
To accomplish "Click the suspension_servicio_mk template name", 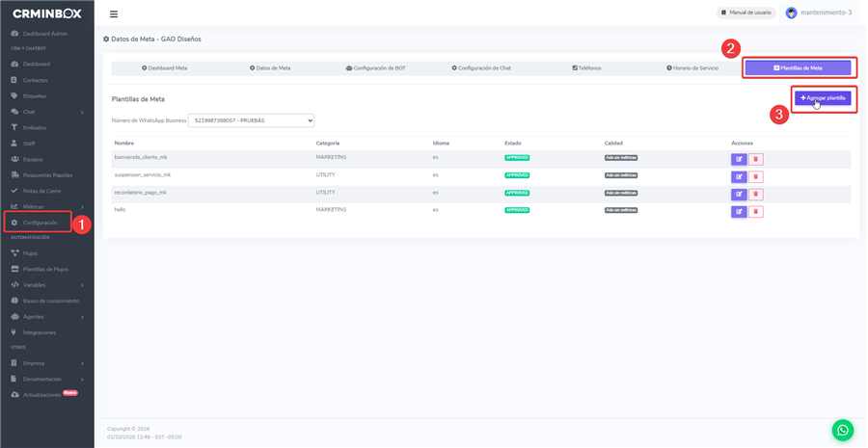I will 143,174.
